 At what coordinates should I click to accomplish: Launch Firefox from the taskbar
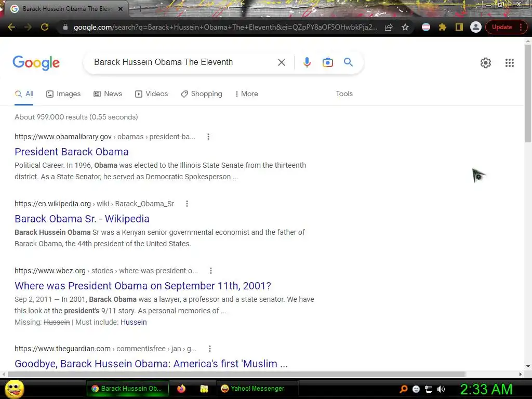(x=181, y=389)
